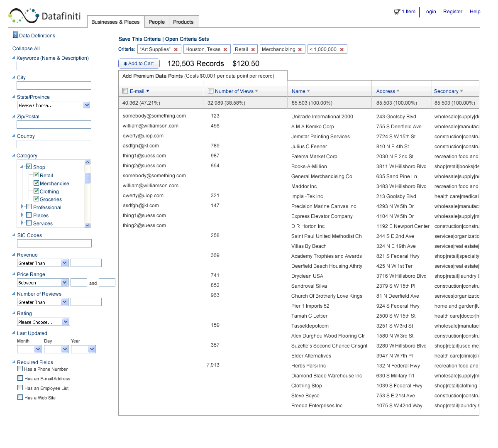Expand the Professional tree node

tap(22, 206)
